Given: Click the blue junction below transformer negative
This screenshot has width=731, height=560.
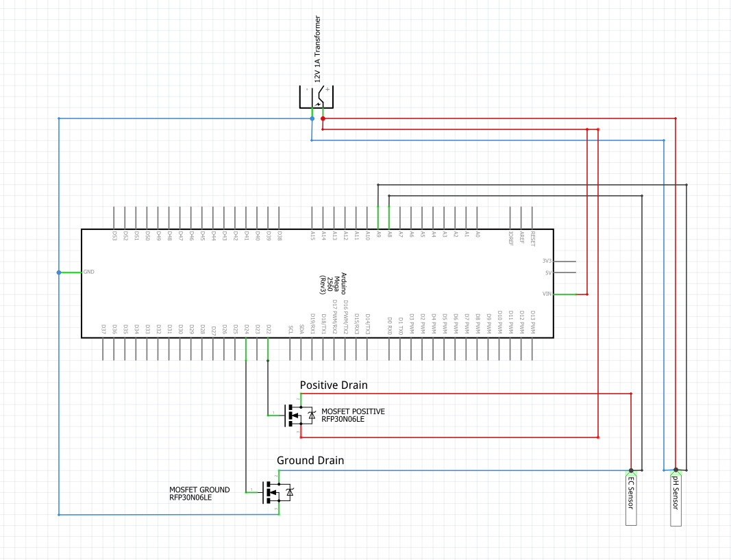Looking at the screenshot, I should (x=312, y=118).
